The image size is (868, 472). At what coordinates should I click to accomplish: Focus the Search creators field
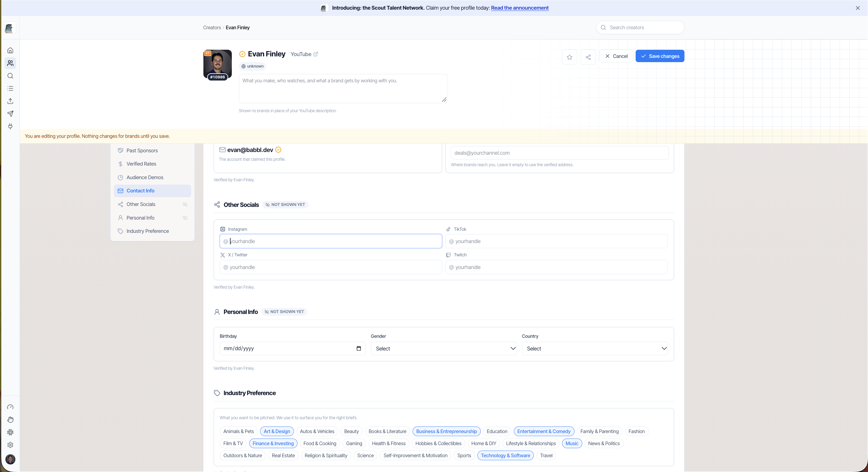coord(640,28)
